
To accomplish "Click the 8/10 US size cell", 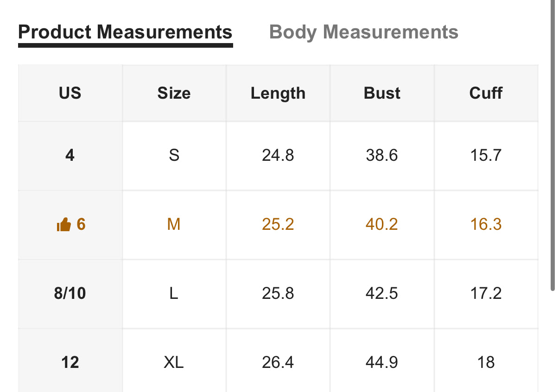I will click(x=70, y=294).
